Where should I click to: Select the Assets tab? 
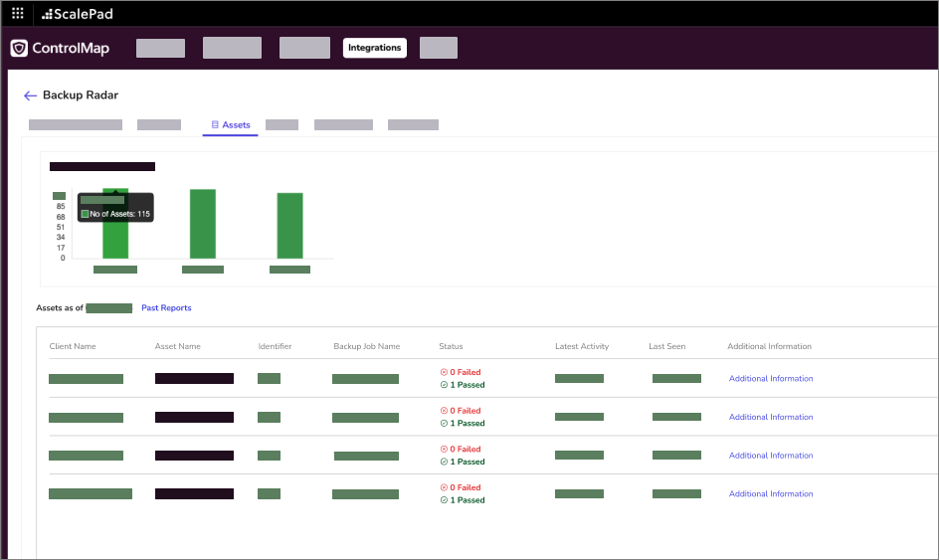click(x=231, y=124)
